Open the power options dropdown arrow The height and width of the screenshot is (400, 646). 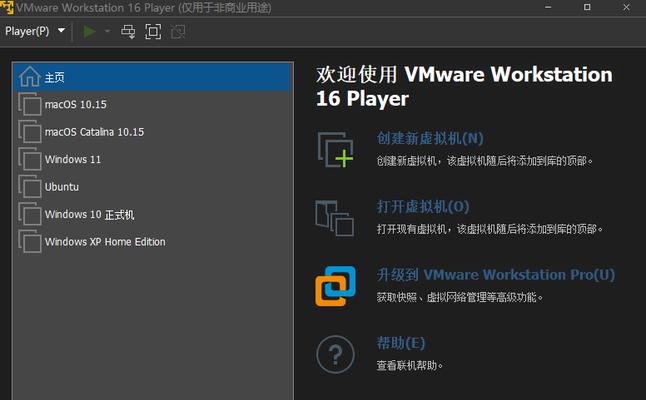point(108,31)
